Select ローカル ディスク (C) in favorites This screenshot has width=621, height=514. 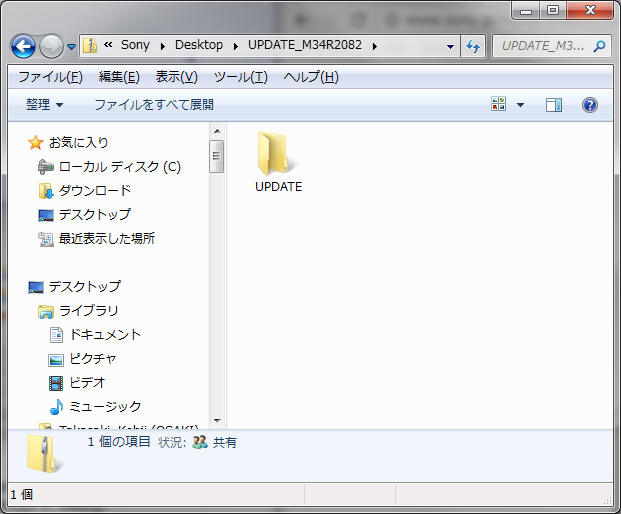[x=119, y=166]
